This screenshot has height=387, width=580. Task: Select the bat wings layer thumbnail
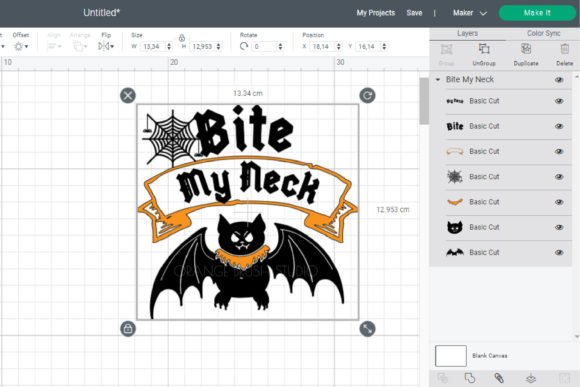(x=455, y=252)
